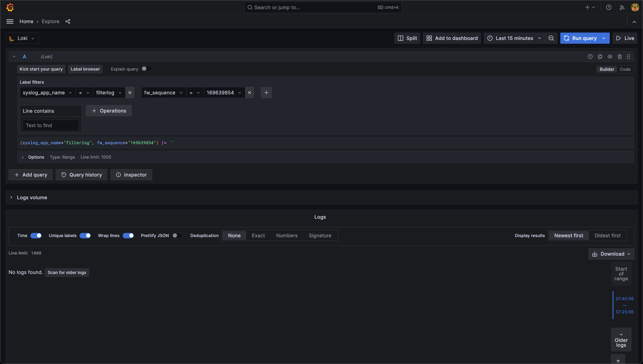Image resolution: width=643 pixels, height=364 pixels.
Task: Click the Loki data source icon
Action: [12, 38]
